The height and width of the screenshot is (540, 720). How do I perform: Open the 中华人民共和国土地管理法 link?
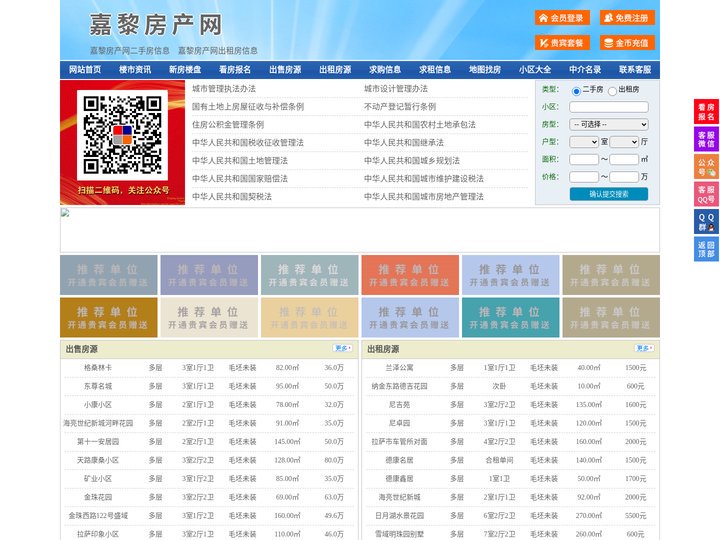pos(240,161)
